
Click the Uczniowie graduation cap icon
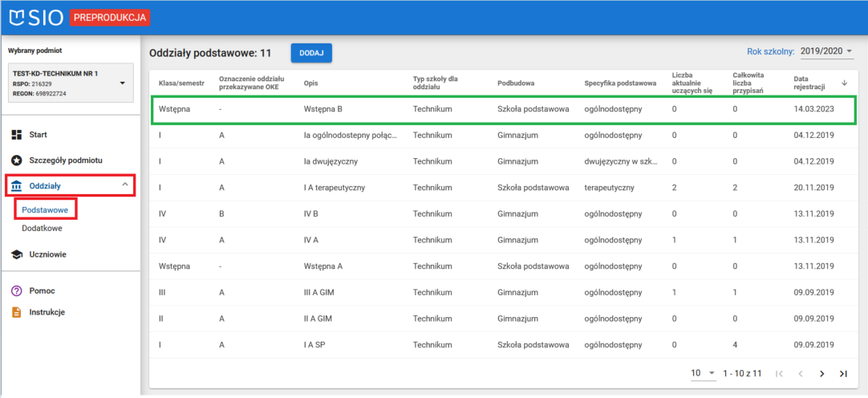[16, 254]
